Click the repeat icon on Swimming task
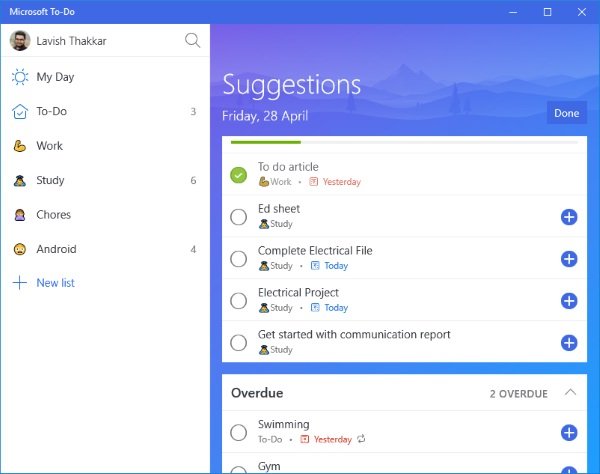The image size is (600, 474). pos(361,439)
